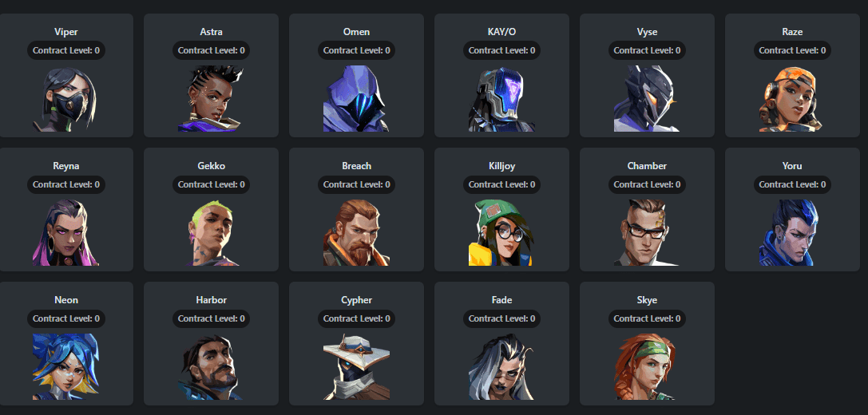Click the Skye card title
This screenshot has width=868, height=415.
(647, 300)
